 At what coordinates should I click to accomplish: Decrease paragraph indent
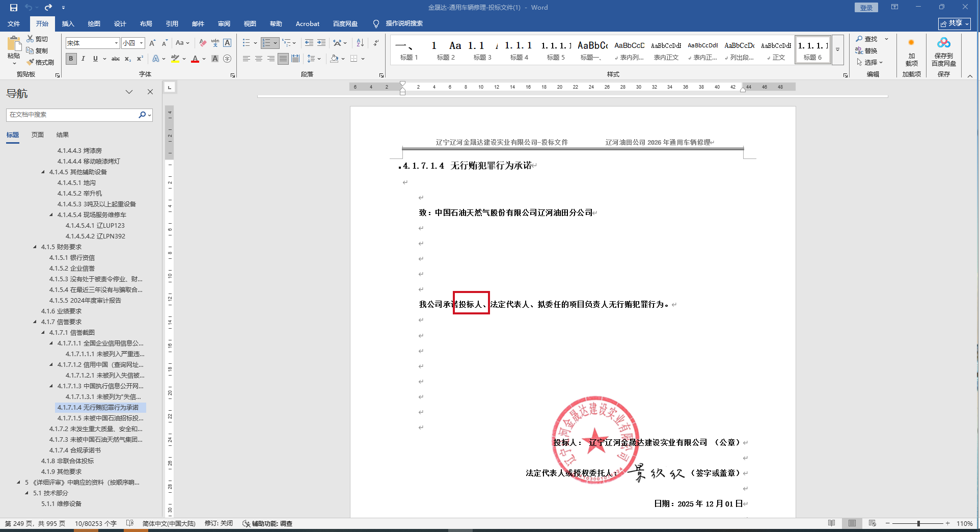(309, 43)
